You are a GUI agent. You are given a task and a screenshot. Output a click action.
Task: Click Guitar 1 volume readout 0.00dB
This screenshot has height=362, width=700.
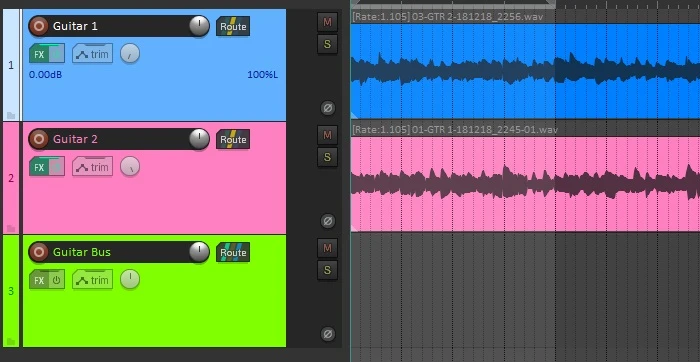pyautogui.click(x=46, y=75)
